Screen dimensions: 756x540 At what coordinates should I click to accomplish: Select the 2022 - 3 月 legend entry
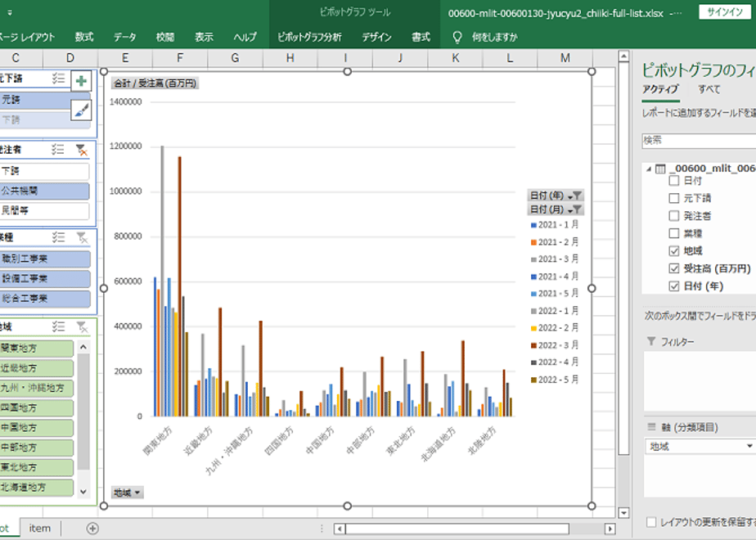pyautogui.click(x=555, y=345)
